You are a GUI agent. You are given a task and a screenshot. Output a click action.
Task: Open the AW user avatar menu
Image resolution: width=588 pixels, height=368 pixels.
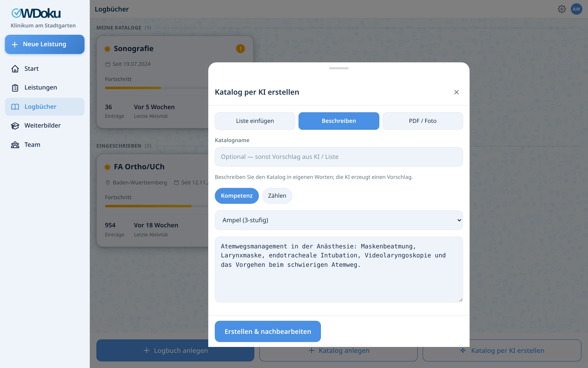[x=576, y=9]
